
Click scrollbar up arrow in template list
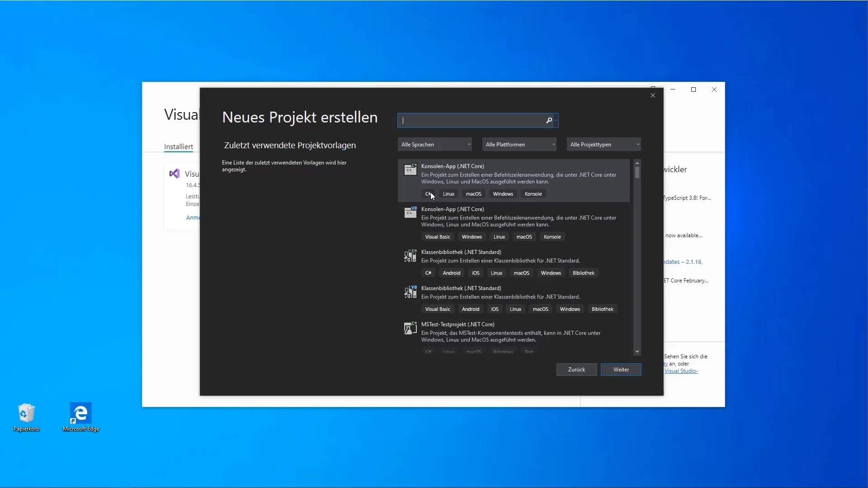click(x=637, y=163)
